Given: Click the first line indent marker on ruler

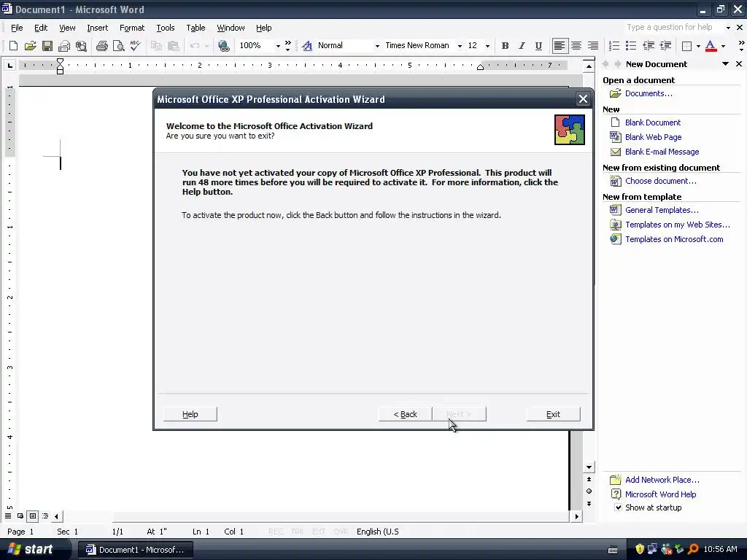Looking at the screenshot, I should click(60, 61).
